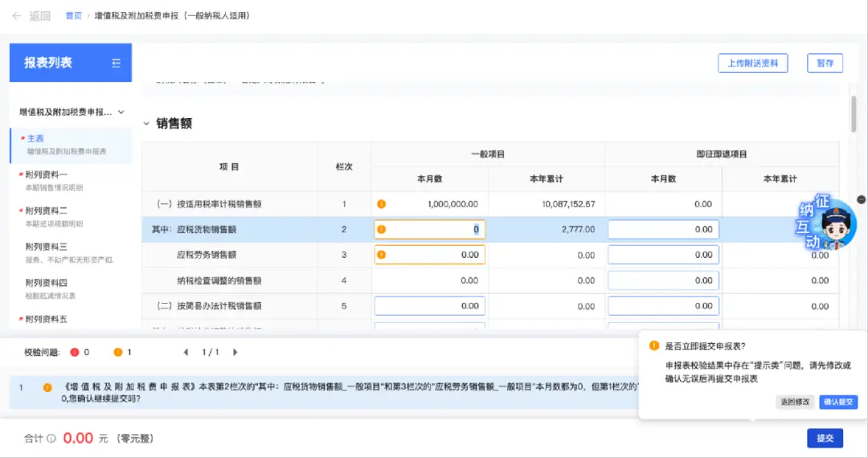Click 项目 column header
The width and height of the screenshot is (868, 458).
pyautogui.click(x=229, y=166)
